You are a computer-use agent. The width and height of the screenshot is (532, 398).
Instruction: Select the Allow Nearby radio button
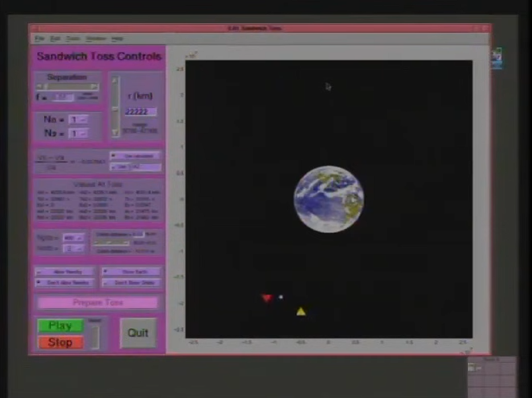[64, 271]
